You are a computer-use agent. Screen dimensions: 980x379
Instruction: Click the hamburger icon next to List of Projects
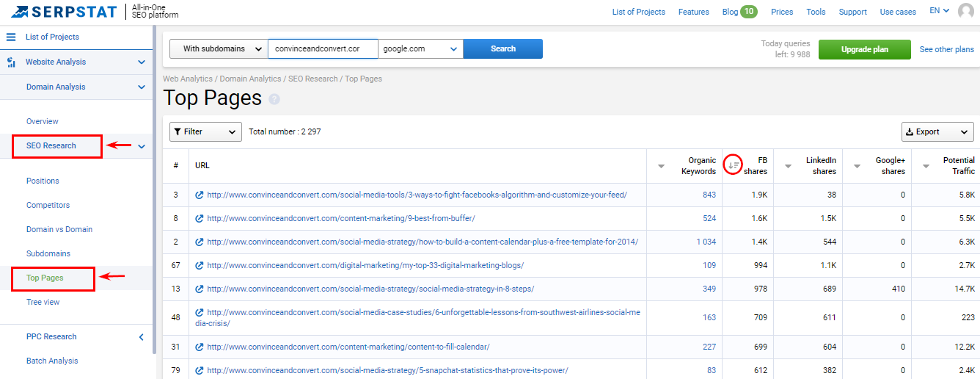pos(11,37)
